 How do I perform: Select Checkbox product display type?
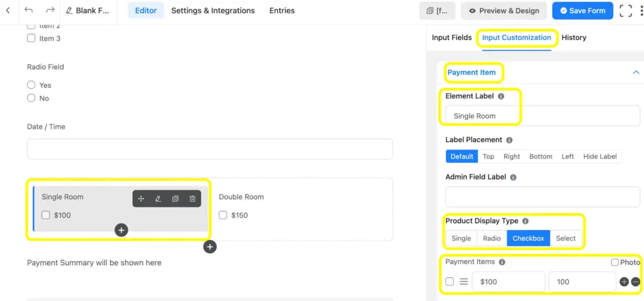[x=528, y=238]
